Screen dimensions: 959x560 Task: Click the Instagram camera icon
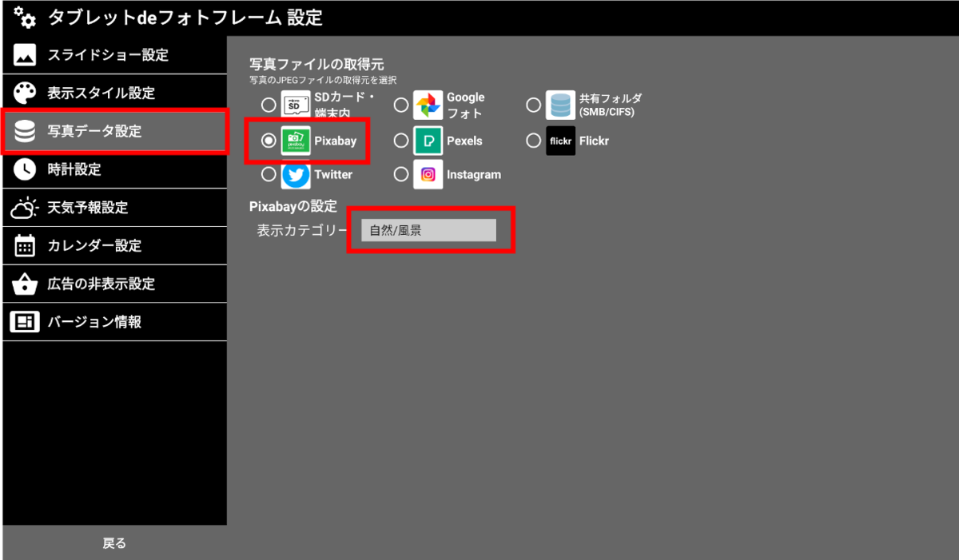(x=428, y=174)
